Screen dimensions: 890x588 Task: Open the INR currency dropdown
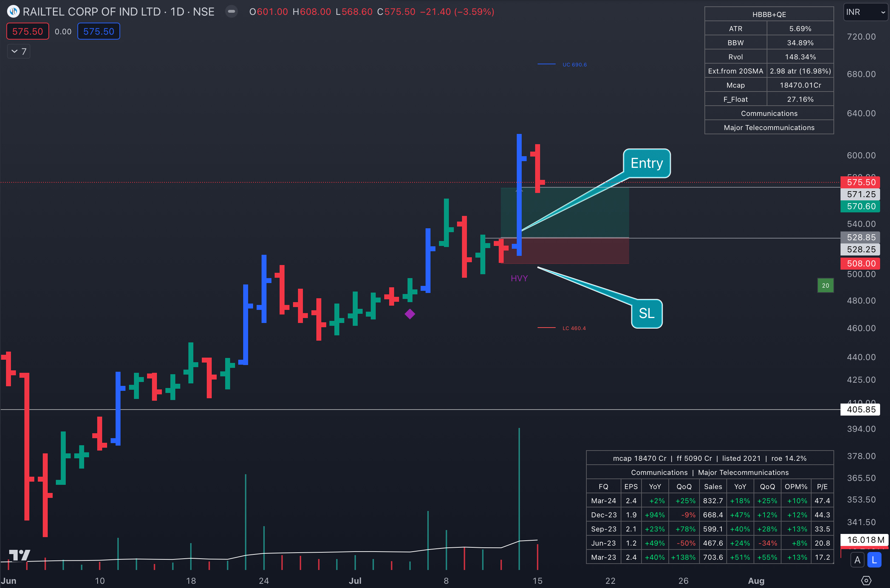(865, 12)
